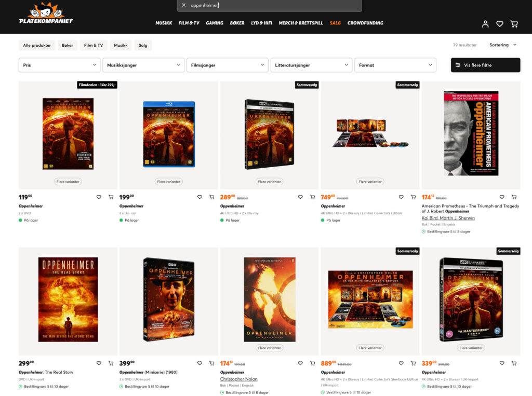Click the Vis flere filtre button
Image resolution: width=532 pixels, height=396 pixels.
[x=485, y=65]
